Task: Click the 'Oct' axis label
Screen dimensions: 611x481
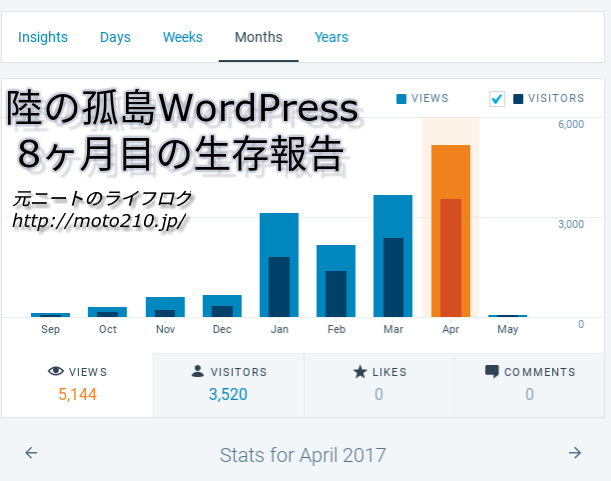Action: click(x=108, y=329)
